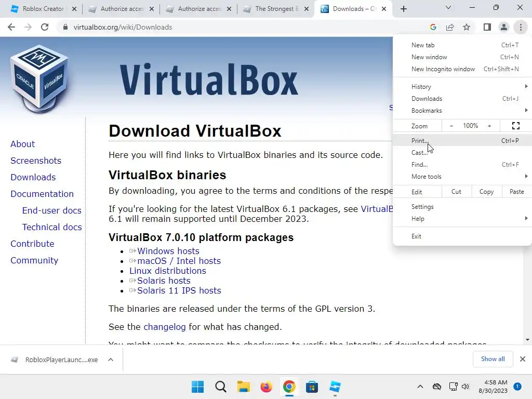This screenshot has width=532, height=399.
Task: Expand the History submenu
Action: point(462,87)
